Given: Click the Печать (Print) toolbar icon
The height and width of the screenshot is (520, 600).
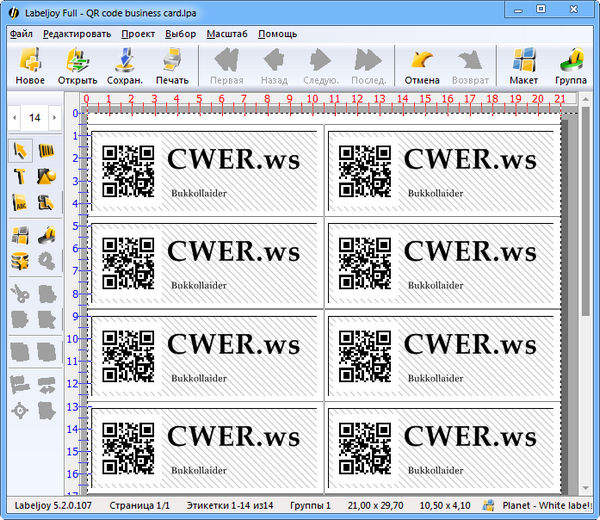Looking at the screenshot, I should 172,66.
